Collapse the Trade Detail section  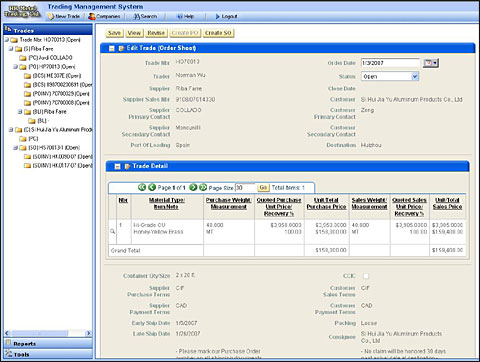coord(117,166)
